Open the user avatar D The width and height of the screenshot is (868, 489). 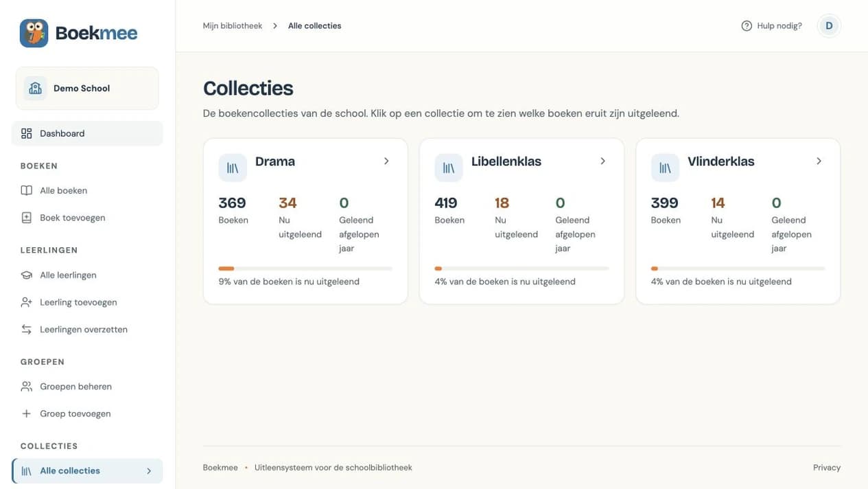[829, 26]
